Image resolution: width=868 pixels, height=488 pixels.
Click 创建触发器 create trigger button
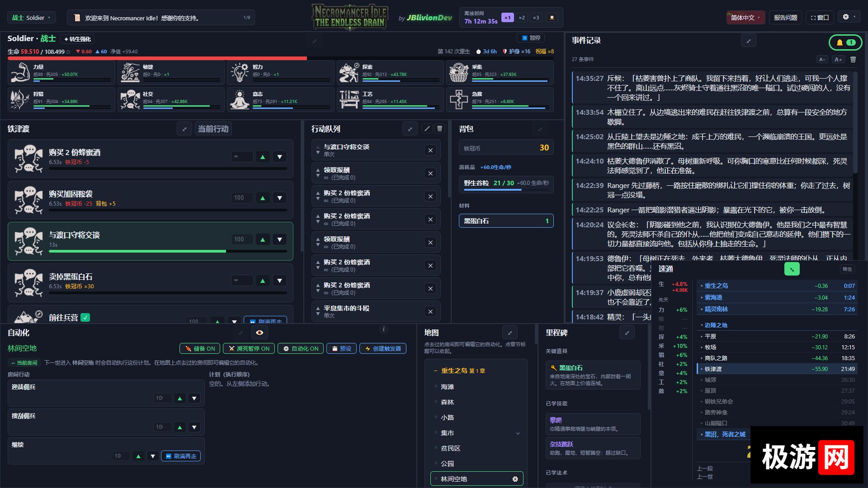[382, 348]
